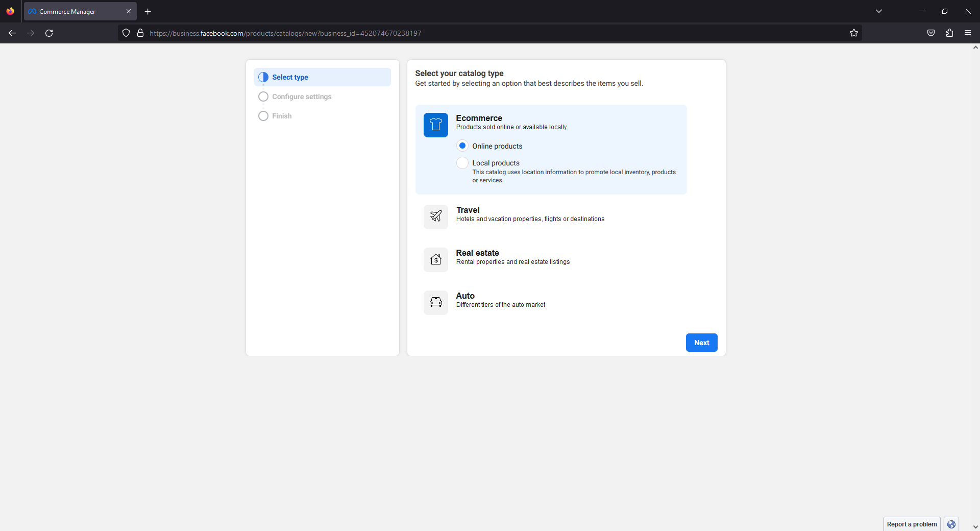980x531 pixels.
Task: Click 'Different tiers of the auto market' text
Action: [x=501, y=305]
